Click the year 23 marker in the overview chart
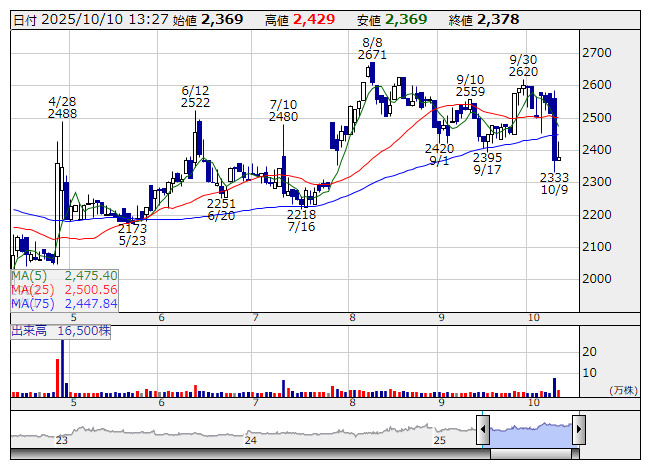This screenshot has height=470, width=653. (62, 440)
